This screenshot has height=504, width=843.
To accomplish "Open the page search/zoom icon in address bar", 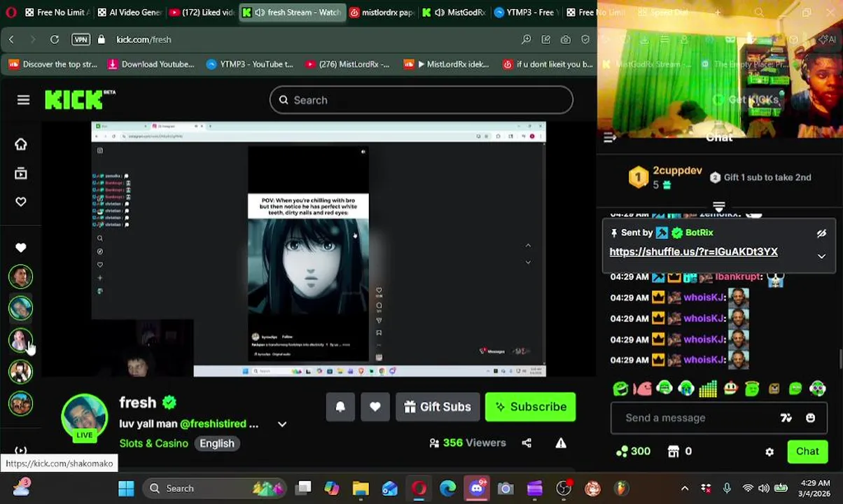I will tap(526, 40).
